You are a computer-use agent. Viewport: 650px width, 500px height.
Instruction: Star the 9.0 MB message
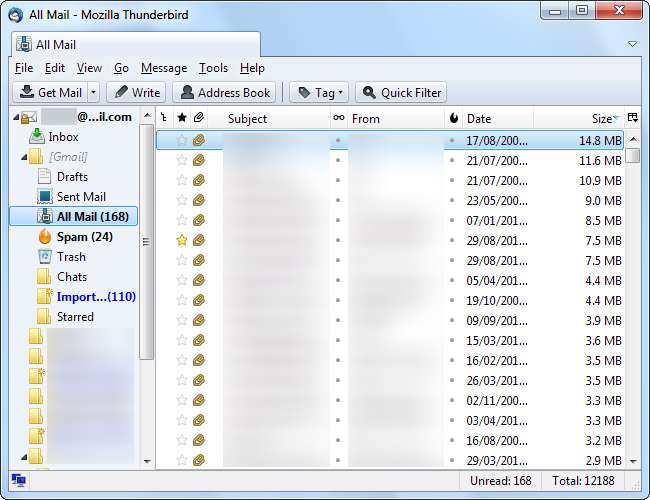pos(182,200)
